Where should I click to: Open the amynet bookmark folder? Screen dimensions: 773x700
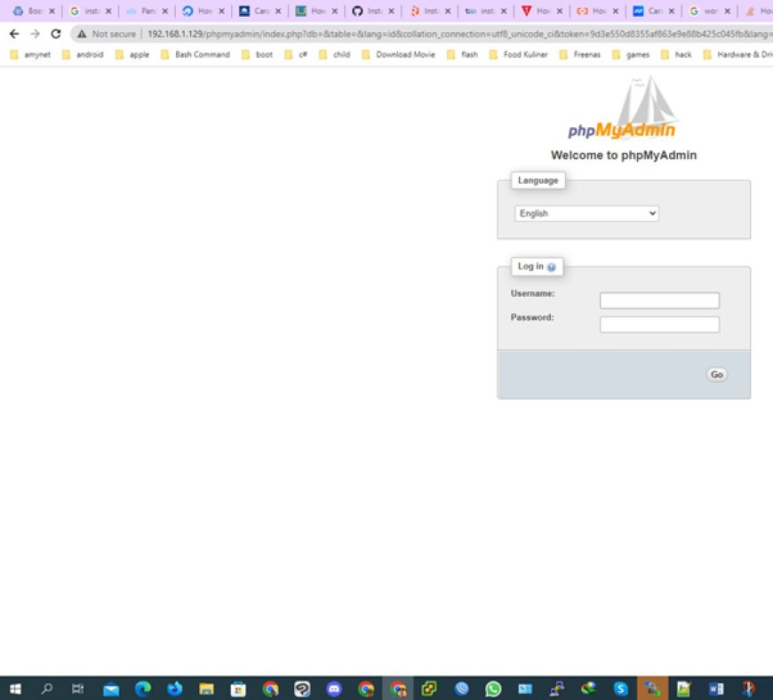tap(30, 54)
